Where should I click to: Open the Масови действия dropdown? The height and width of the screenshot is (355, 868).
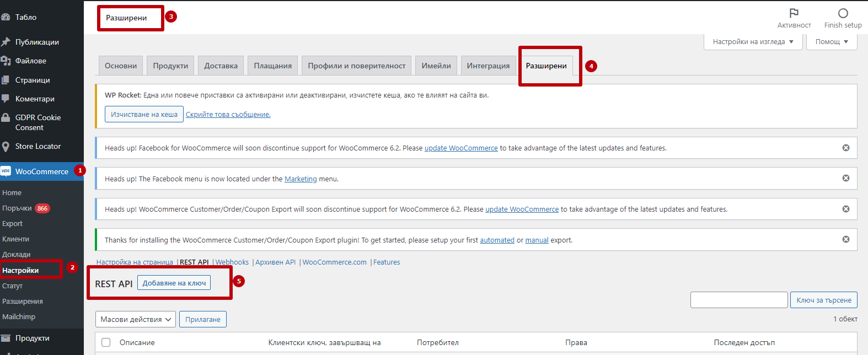tap(136, 319)
